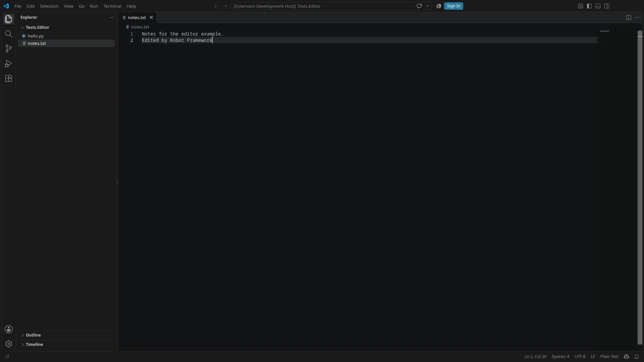
Task: Open the Terminal menu
Action: pyautogui.click(x=112, y=6)
